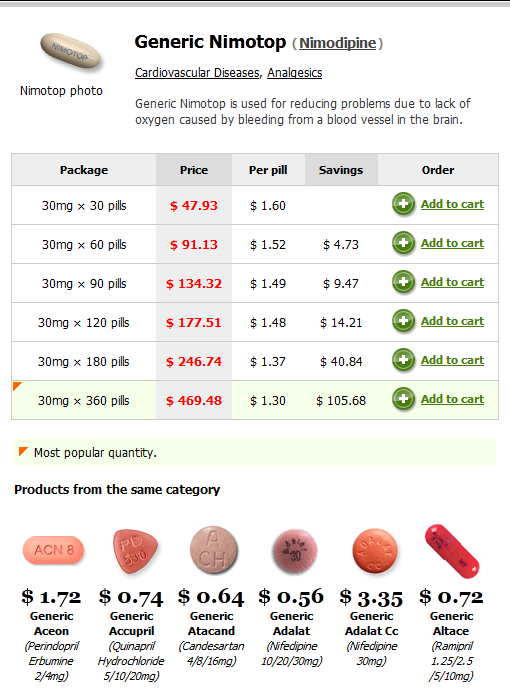The height and width of the screenshot is (689, 510).
Task: Click Add to cart for 30mg × 360 pills
Action: [452, 399]
